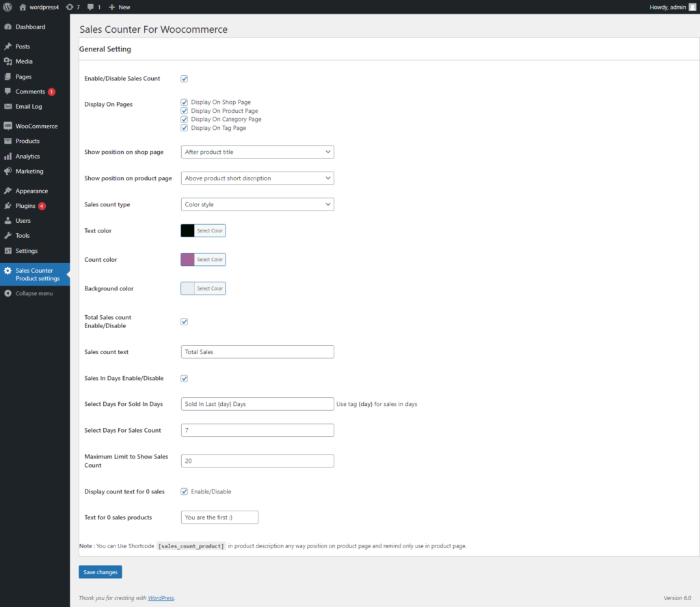Open Sales count type dropdown
Screen dimensions: 700x607
(x=258, y=204)
